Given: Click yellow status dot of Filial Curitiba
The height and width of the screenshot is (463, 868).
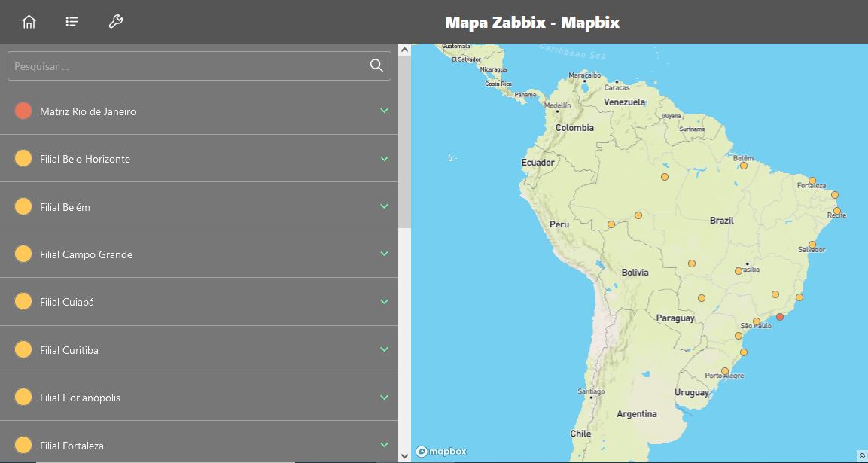Looking at the screenshot, I should 23,349.
